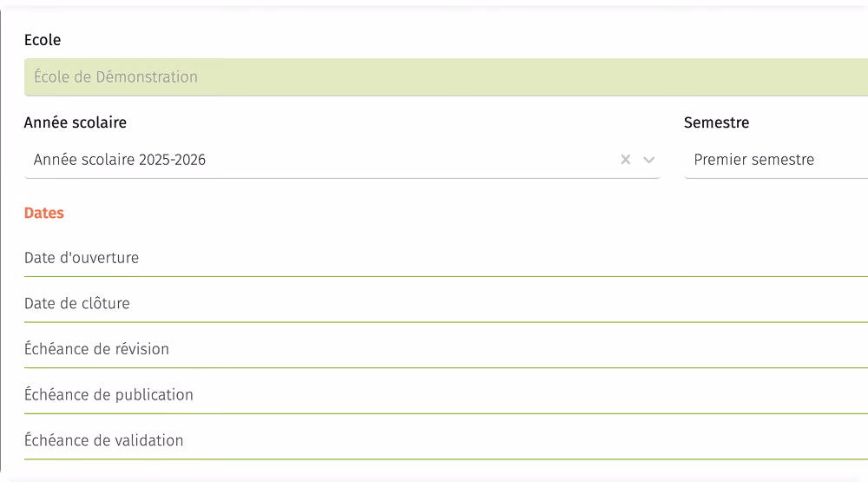Focus the Date d'ouverture field
The width and height of the screenshot is (868, 482).
(446, 258)
